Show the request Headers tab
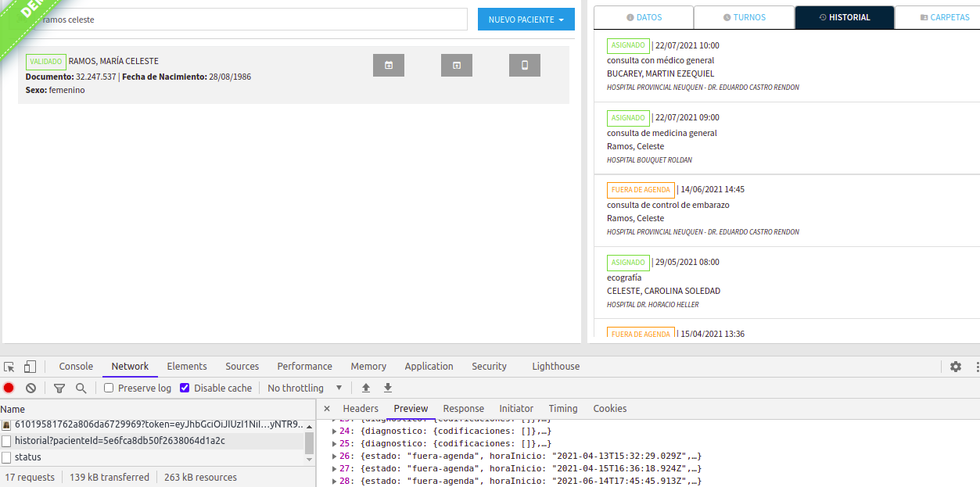The width and height of the screenshot is (980, 487). tap(361, 409)
